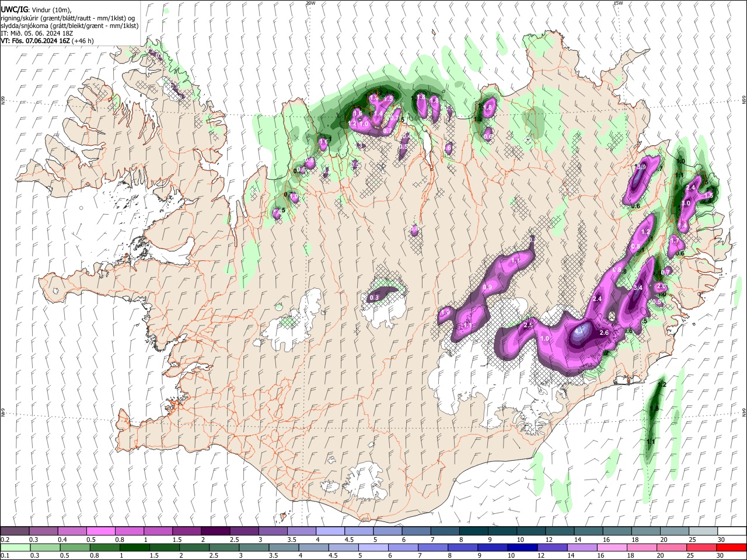Click the '3.9' precipitation value in the east
Viewport: 747px width, 560px height.
(640, 167)
